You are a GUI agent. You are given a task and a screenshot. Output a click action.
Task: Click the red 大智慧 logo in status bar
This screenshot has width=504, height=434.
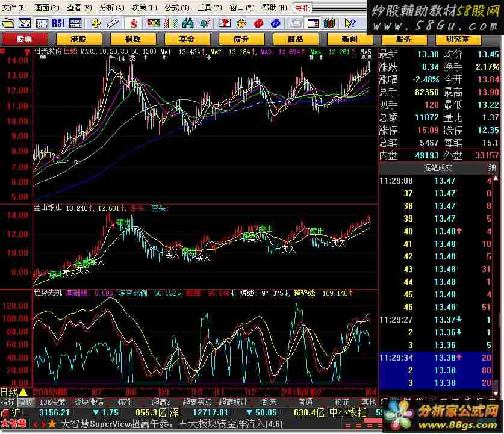(13, 424)
